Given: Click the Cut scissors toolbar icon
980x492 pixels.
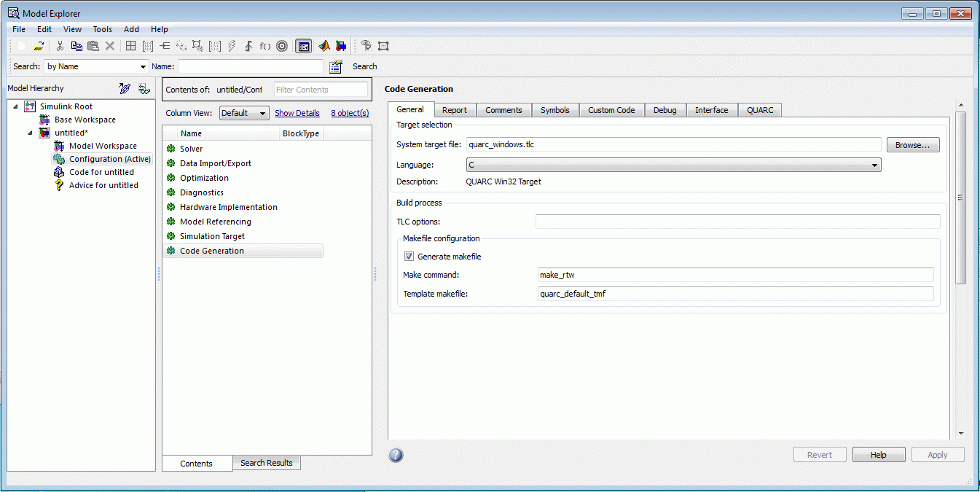Looking at the screenshot, I should click(x=60, y=46).
